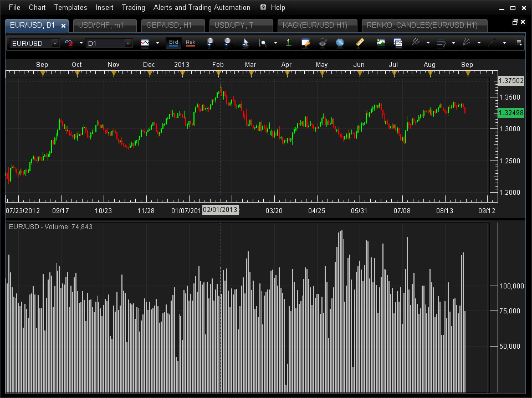Click the zoom in magnifier icon
Image resolution: width=532 pixels, height=398 pixels.
click(x=211, y=43)
